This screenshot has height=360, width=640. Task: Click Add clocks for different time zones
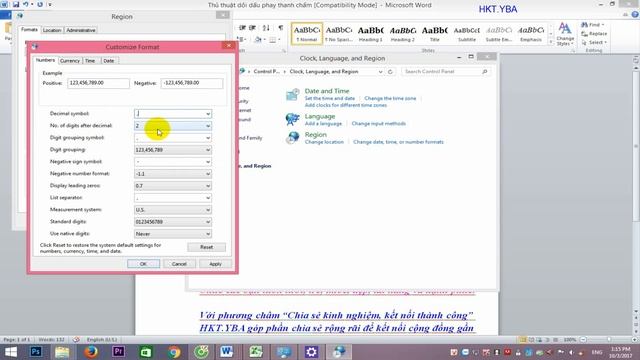346,105
